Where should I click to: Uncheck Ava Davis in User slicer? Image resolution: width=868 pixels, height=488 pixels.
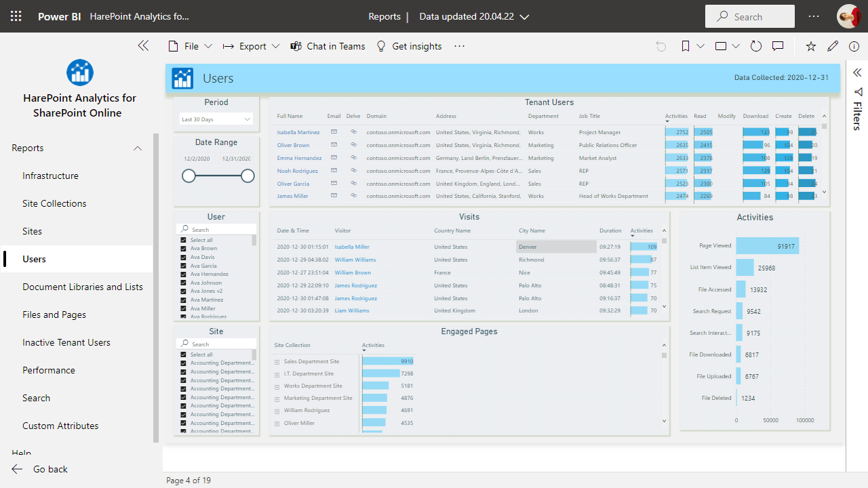pos(183,257)
